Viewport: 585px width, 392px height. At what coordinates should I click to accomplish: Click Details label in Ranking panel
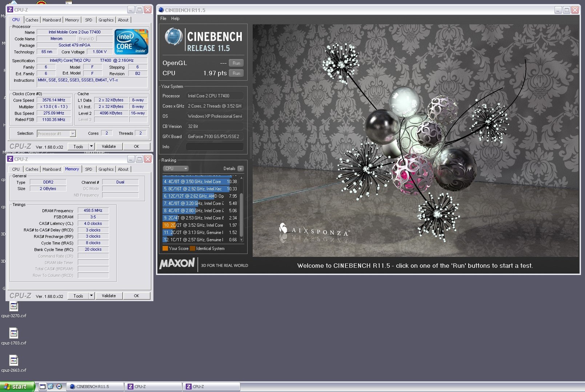[x=229, y=169]
